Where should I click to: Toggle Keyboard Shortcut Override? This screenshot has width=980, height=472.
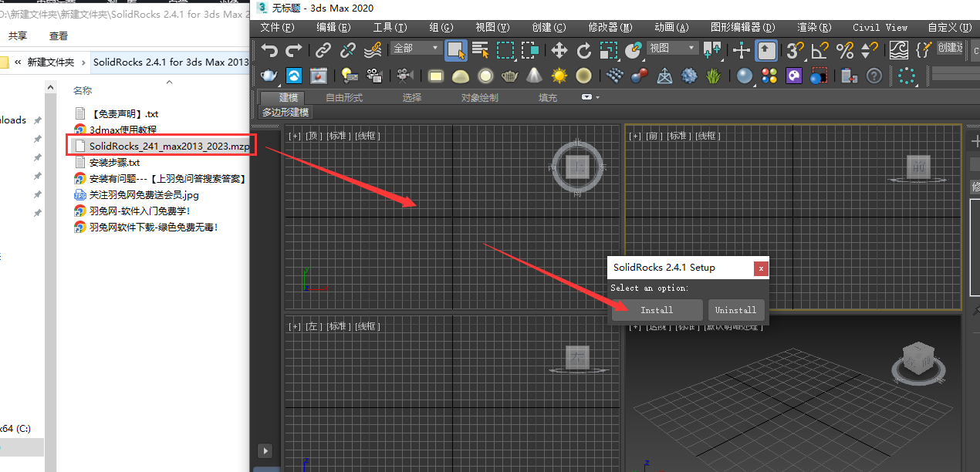coord(766,51)
